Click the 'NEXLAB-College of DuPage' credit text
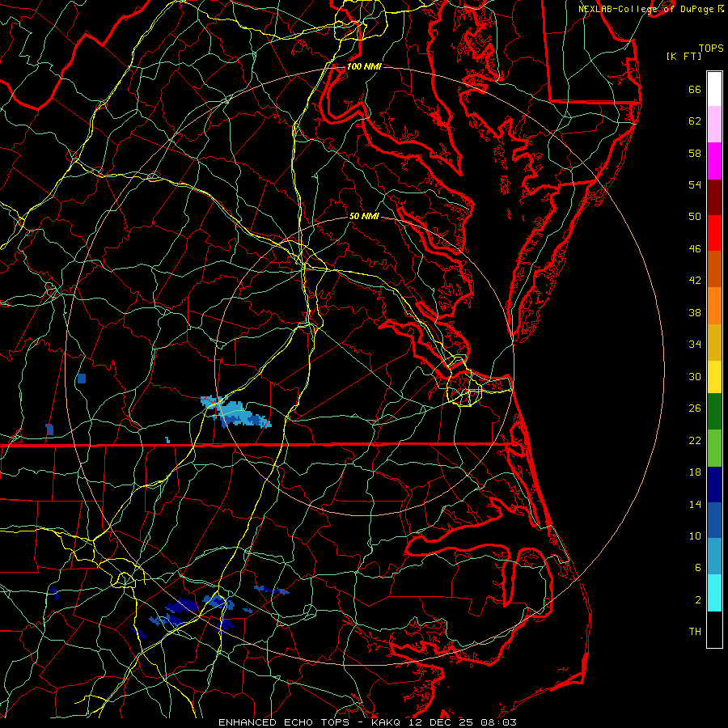The image size is (728, 728). (x=645, y=9)
